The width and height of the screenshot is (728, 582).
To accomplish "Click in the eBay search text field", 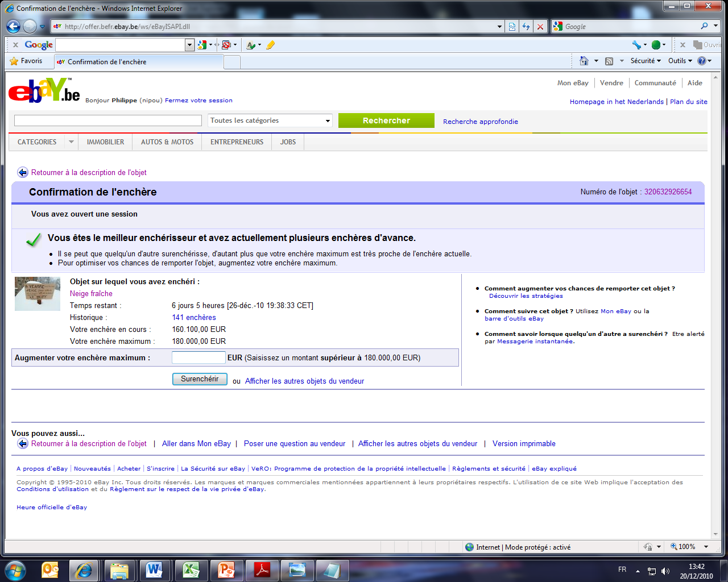I will (x=108, y=120).
